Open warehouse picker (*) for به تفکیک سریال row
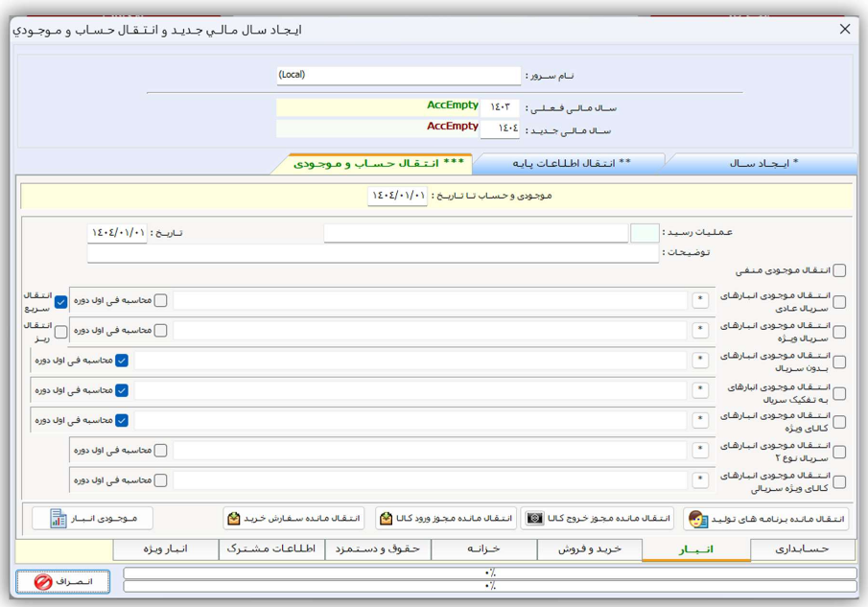868x607 pixels. coord(700,389)
